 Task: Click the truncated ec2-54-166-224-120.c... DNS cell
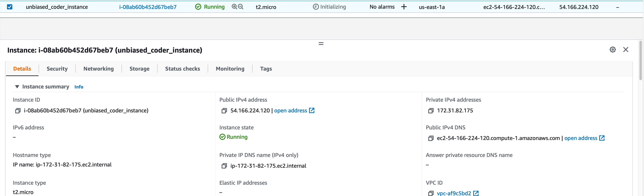[x=514, y=7]
